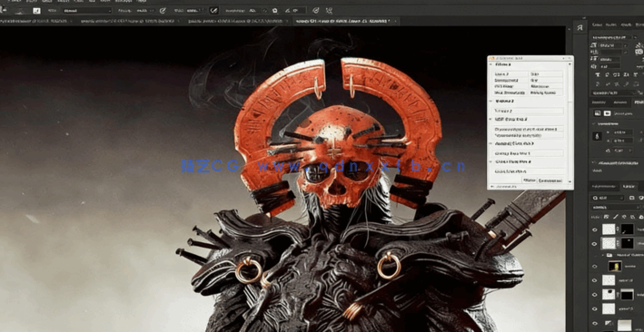Open the brush Opacity value dropdown

point(146,11)
